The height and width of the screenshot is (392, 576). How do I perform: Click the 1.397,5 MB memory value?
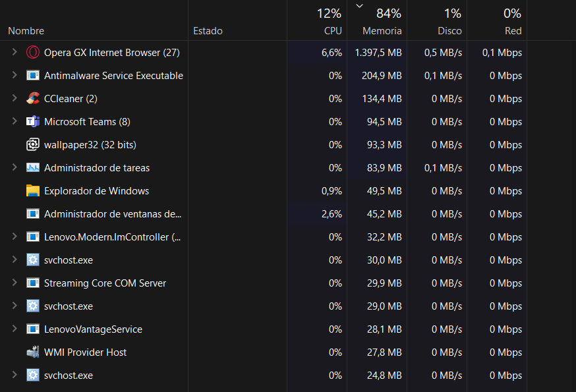(x=378, y=53)
